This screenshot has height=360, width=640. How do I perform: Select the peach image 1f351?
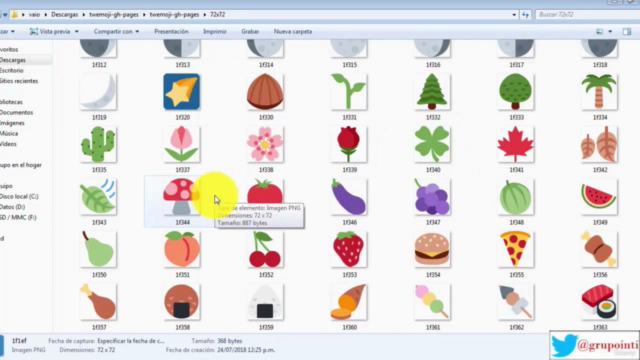coord(182,249)
